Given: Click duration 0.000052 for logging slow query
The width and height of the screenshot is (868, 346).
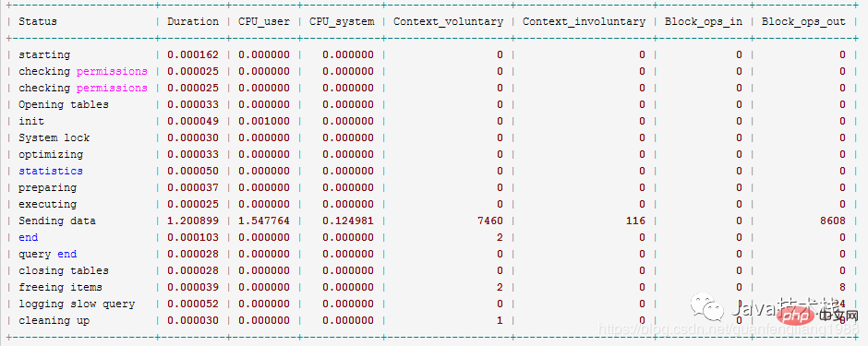Looking at the screenshot, I should 193,304.
